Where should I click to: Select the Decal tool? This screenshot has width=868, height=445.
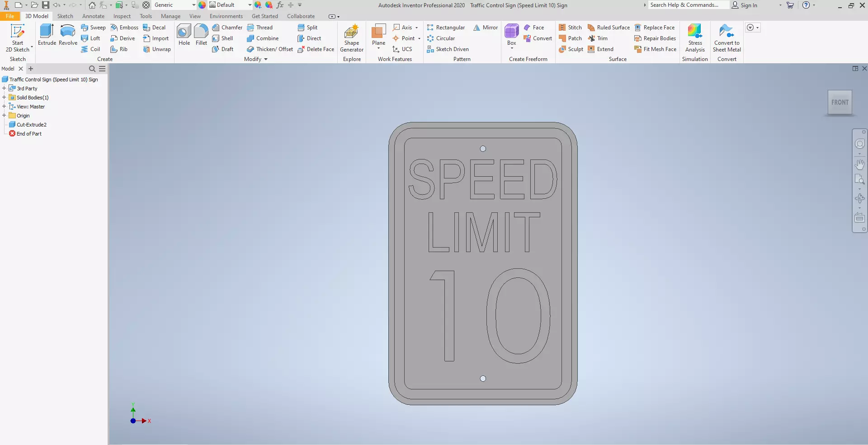[x=154, y=28]
